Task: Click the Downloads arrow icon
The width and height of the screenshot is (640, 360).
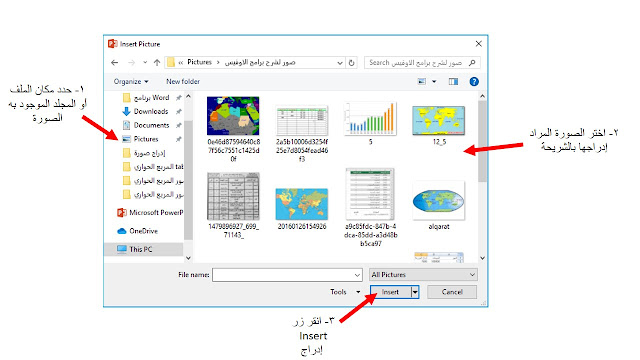Action: tap(127, 111)
